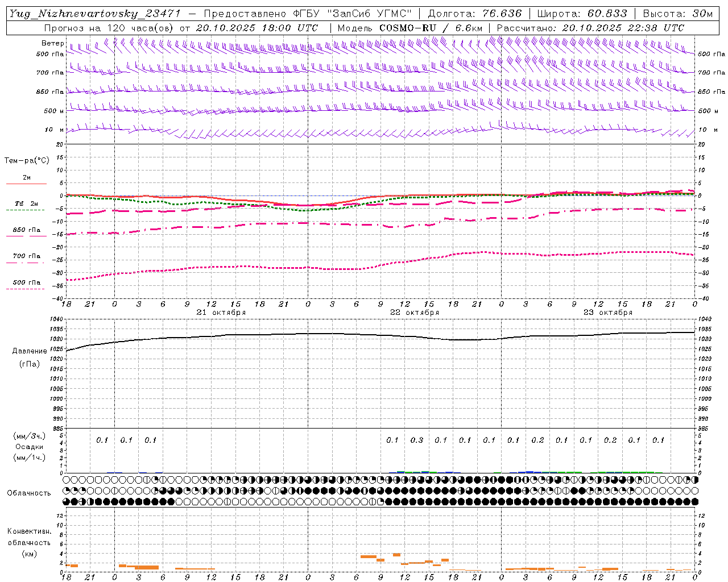Click the 0.3 precipitation value
728x582 pixels.
(416, 440)
